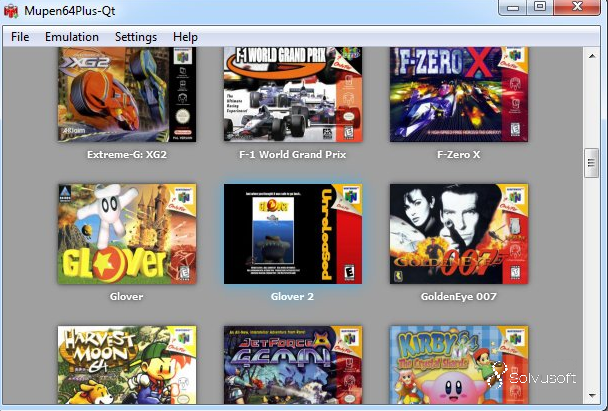
Task: Select the Harvest Moon 64 cover
Action: tap(127, 365)
